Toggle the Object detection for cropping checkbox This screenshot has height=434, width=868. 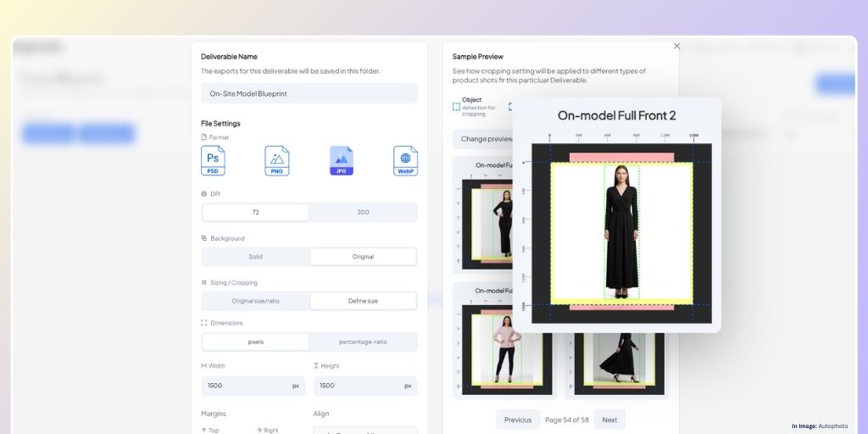click(456, 107)
